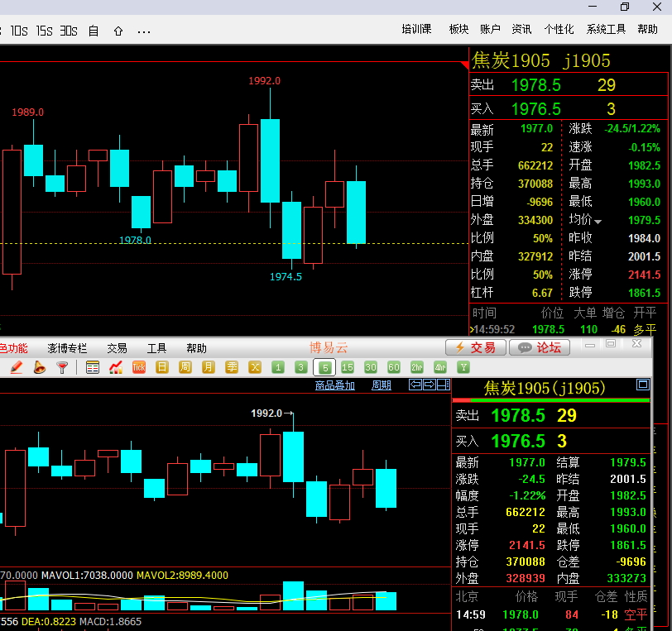Click the 1992.0 high candlestick in upper chart
The image size is (672, 631).
pos(270,159)
